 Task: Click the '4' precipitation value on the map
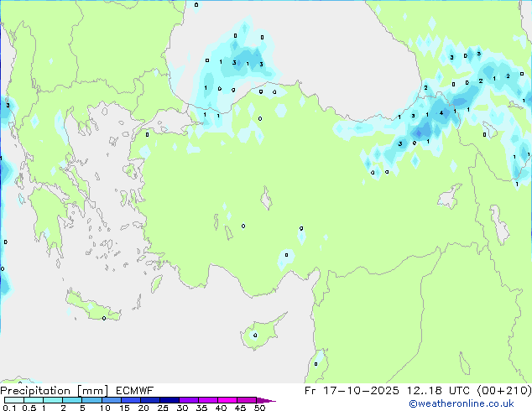(x=441, y=112)
